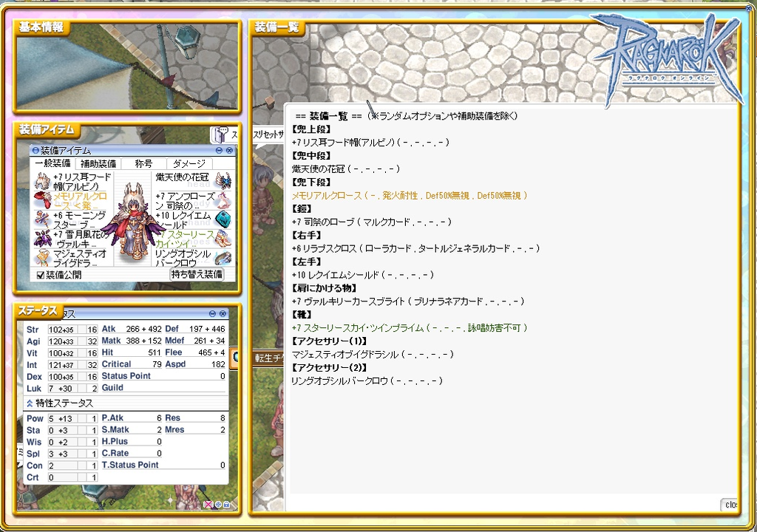This screenshot has height=532, width=757.
Task: Click the close button in equipment list dialog
Action: coord(730,505)
